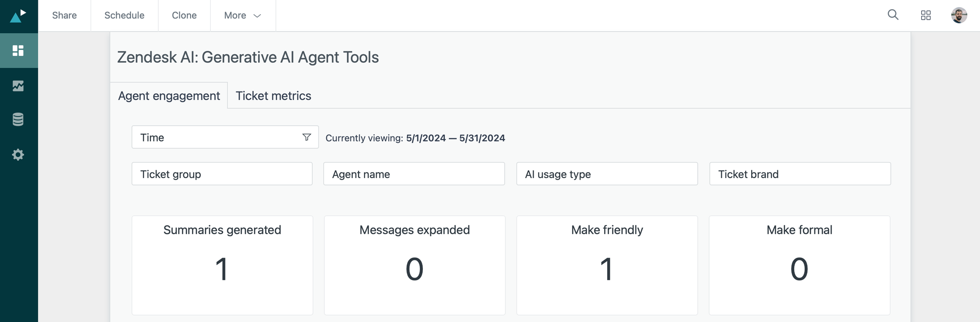Viewport: 980px width, 322px height.
Task: Click the search magnifier icon
Action: (893, 15)
